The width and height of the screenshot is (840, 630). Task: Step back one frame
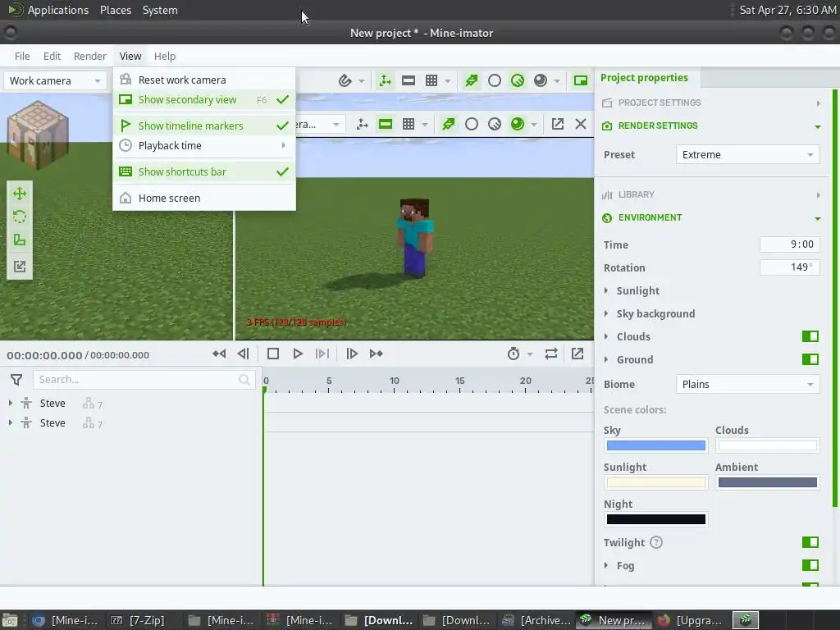[x=243, y=354]
